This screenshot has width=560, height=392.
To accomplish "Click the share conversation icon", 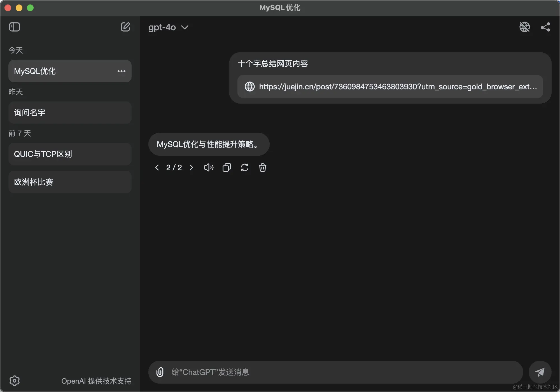I will (545, 27).
